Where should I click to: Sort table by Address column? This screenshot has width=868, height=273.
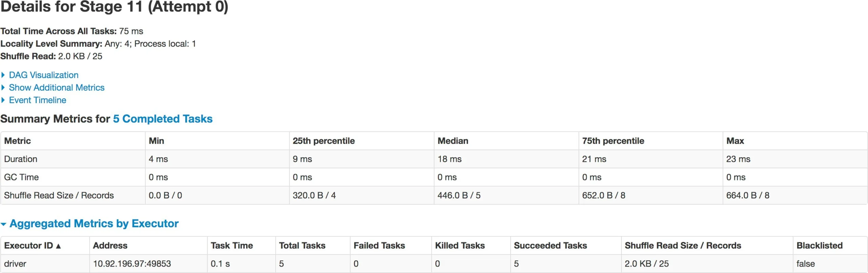pyautogui.click(x=110, y=246)
